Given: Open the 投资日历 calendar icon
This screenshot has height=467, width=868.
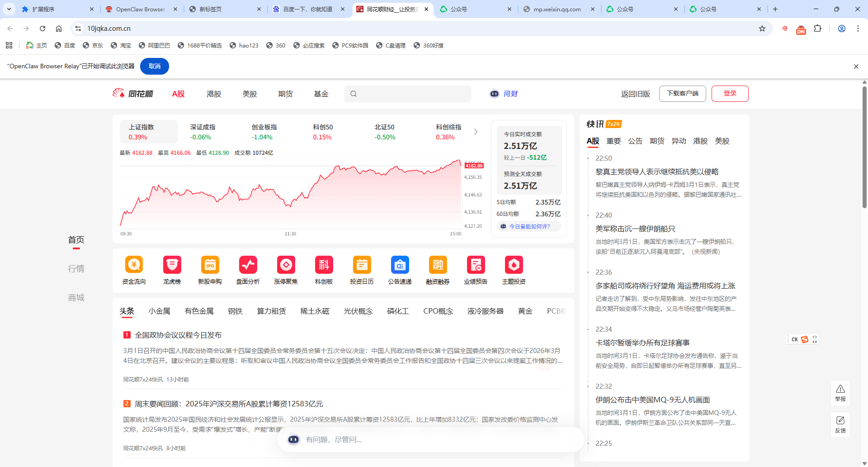Looking at the screenshot, I should [x=362, y=265].
